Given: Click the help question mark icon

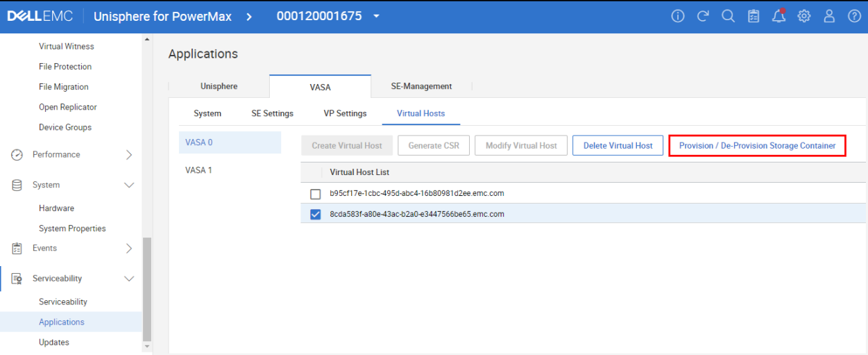Looking at the screenshot, I should pyautogui.click(x=854, y=17).
